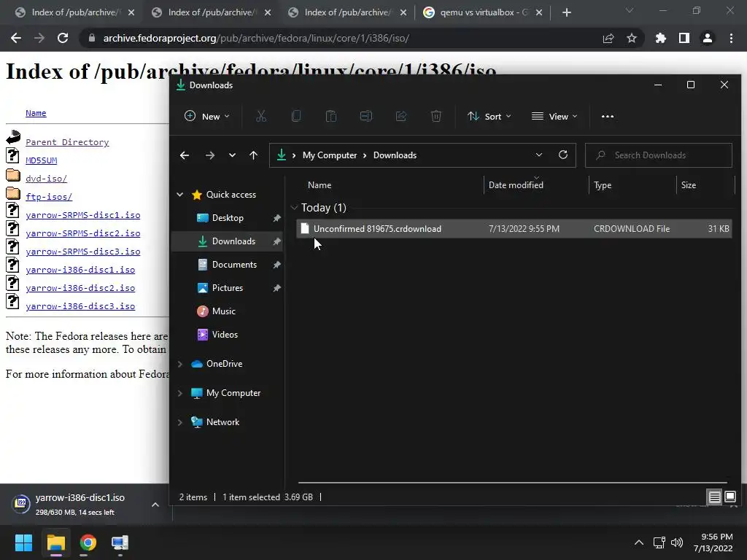Click the Rename icon in Explorer toolbar
This screenshot has height=560, width=747.
(x=366, y=116)
